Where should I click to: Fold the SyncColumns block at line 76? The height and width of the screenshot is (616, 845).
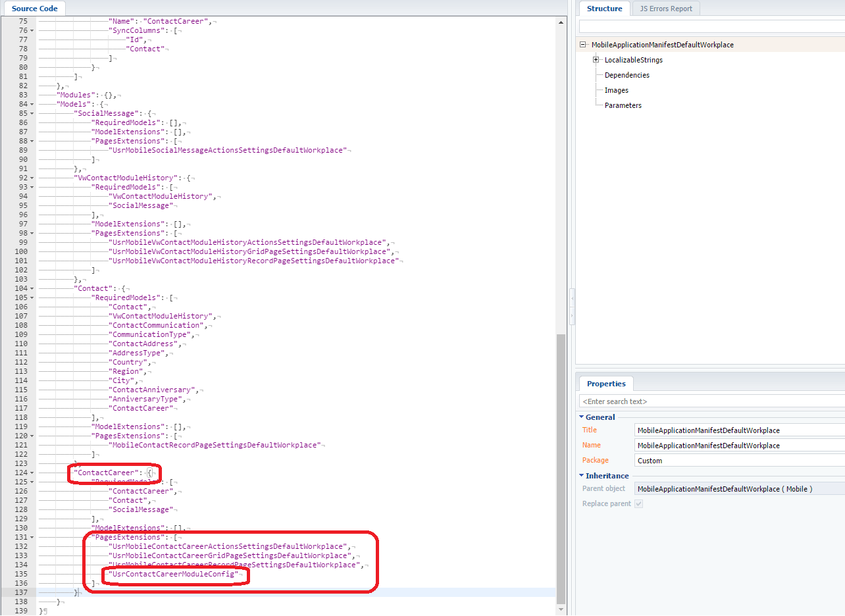32,30
